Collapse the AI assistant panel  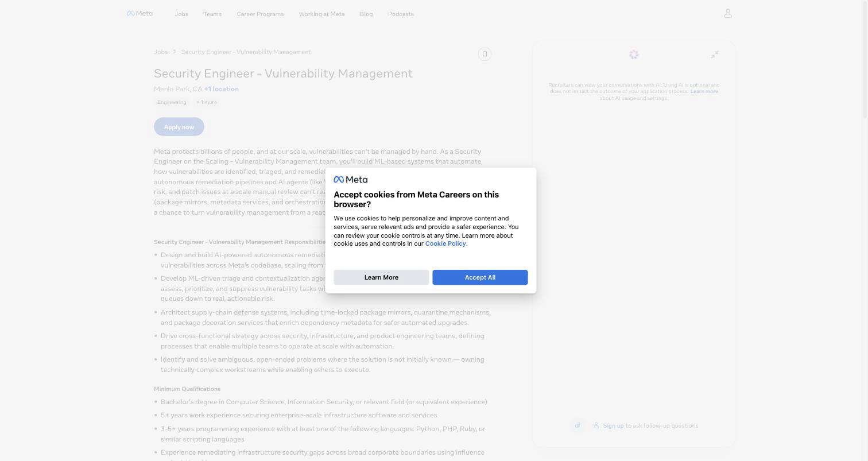715,55
